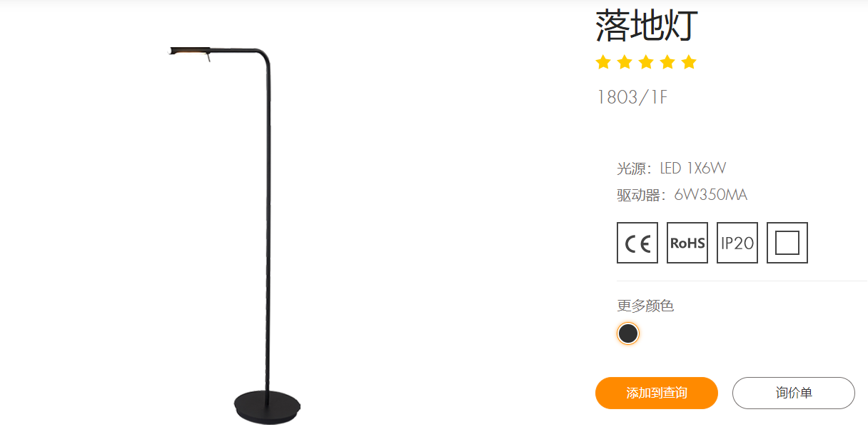Click the floor lamp product image

point(236,233)
